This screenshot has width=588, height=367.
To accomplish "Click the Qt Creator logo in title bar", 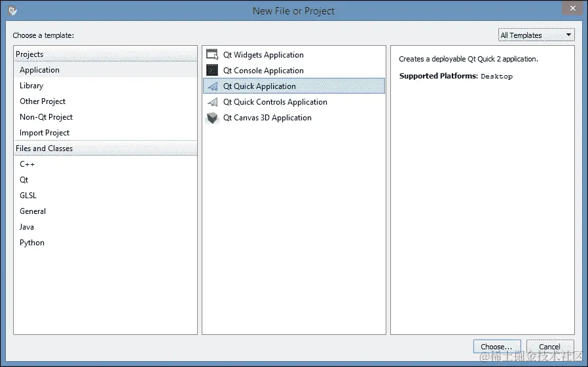I will (12, 11).
